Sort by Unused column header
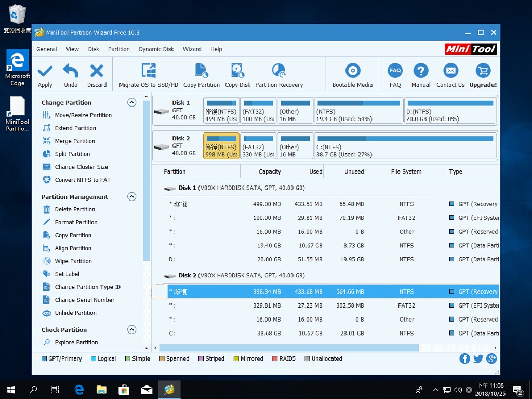532x399 pixels. point(344,171)
